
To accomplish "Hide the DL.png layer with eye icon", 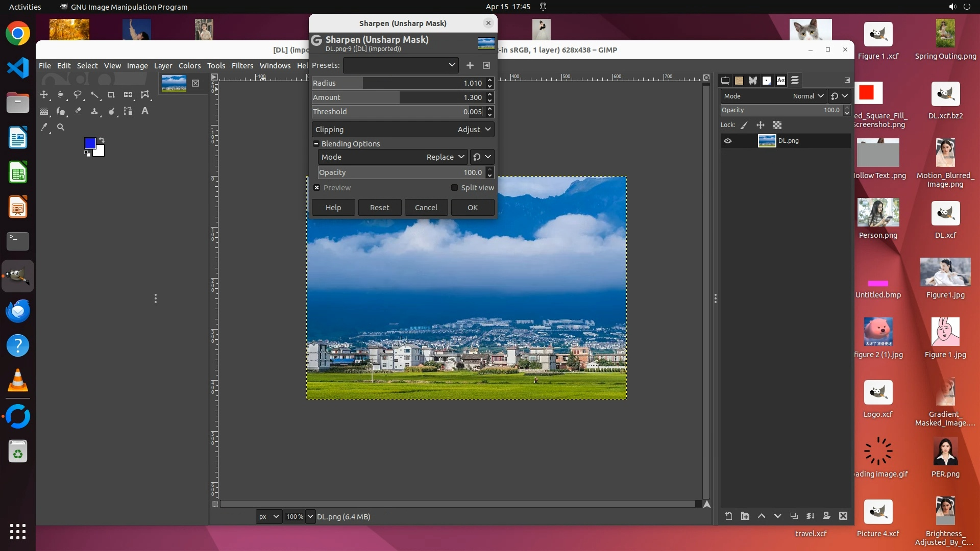I will [728, 141].
